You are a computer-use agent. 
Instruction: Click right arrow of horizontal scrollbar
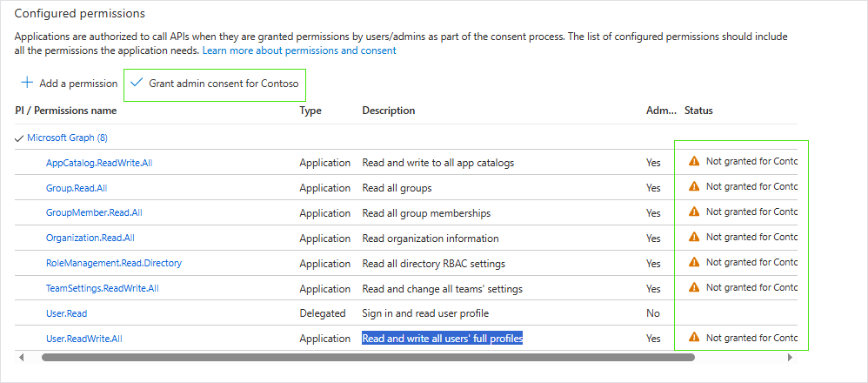coord(790,357)
